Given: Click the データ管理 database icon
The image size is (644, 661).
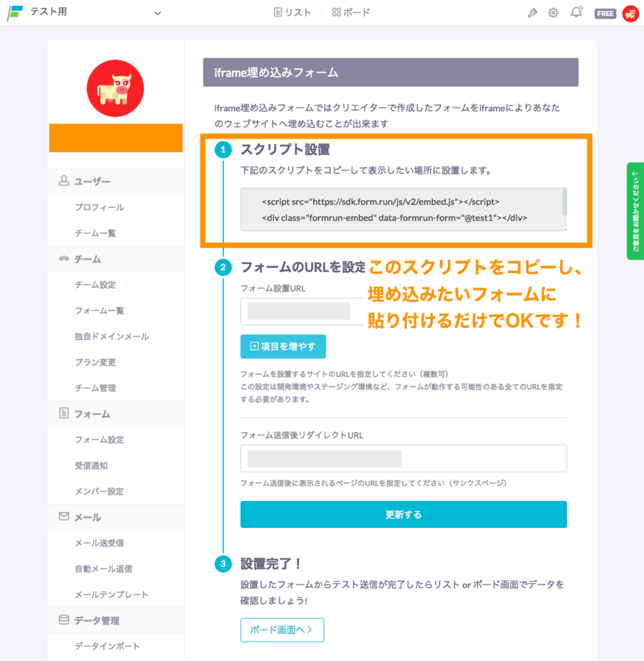Looking at the screenshot, I should 64,620.
